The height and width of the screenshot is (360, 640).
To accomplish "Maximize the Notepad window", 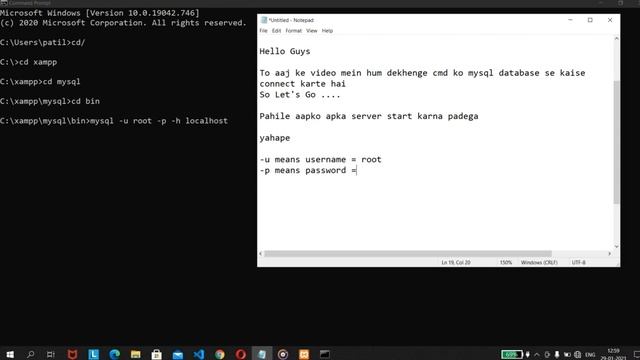I will [x=590, y=20].
